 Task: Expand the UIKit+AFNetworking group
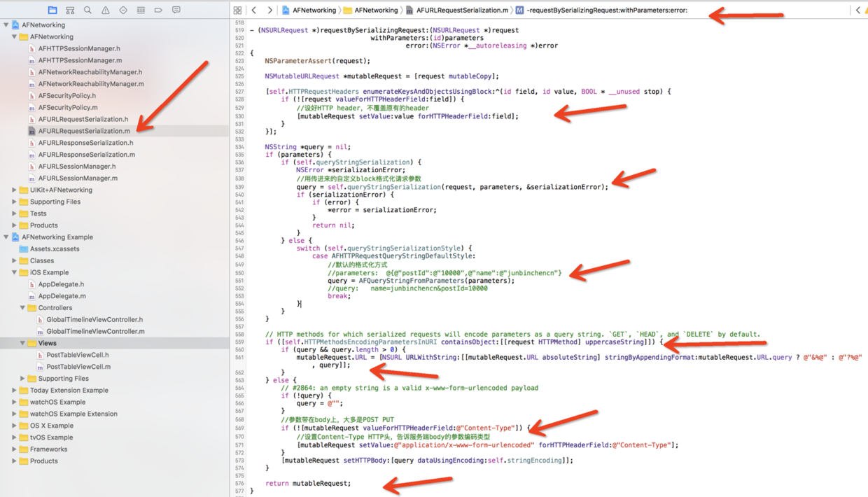15,190
